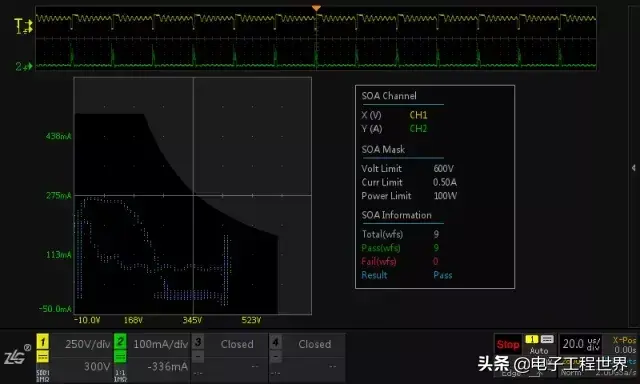
Task: Expand the right side panel arrow
Action: coord(633,168)
